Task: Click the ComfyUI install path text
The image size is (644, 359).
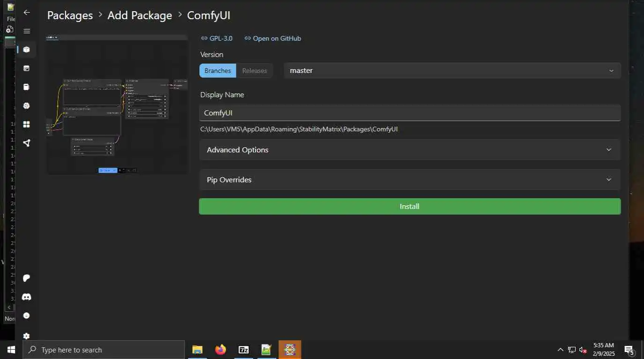Action: [x=299, y=129]
